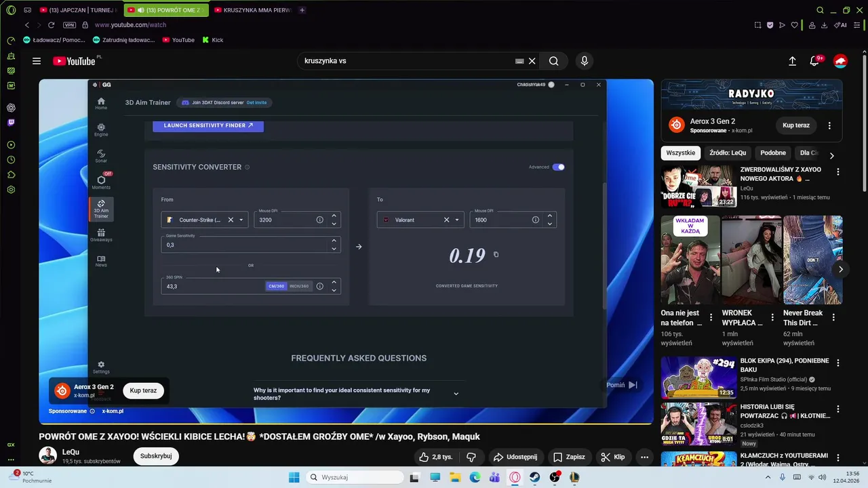Open a new browser tab
Viewport: 868px width, 488px height.
302,10
